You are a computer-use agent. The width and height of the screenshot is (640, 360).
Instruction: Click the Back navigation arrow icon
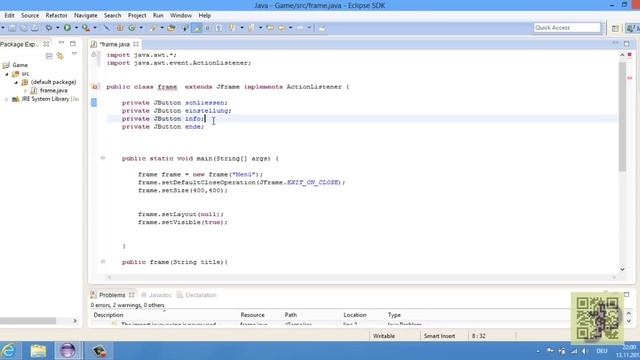point(282,28)
